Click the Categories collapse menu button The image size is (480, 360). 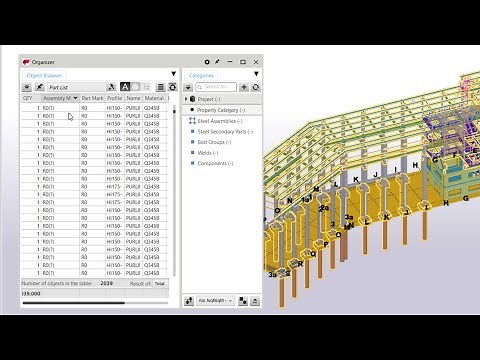pyautogui.click(x=188, y=87)
